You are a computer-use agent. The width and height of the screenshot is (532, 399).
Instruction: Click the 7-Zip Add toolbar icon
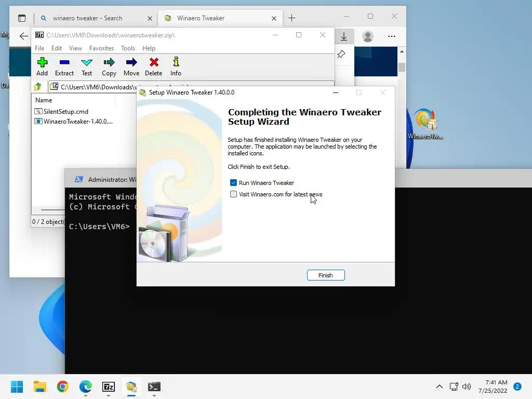[x=42, y=66]
